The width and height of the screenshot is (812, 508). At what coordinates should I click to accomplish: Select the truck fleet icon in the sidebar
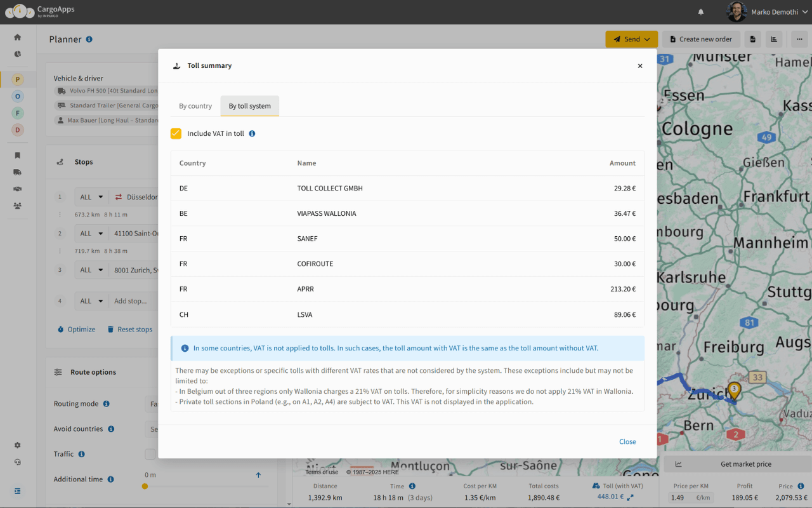tap(17, 172)
